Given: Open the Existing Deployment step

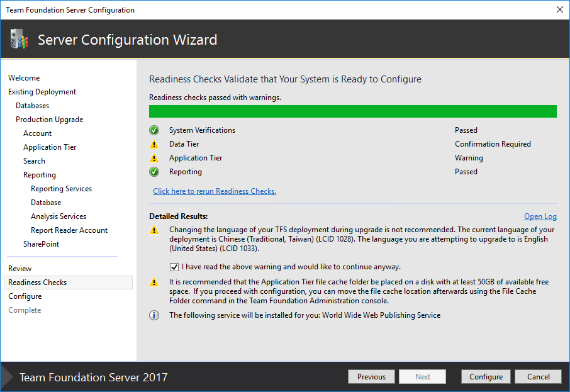Looking at the screenshot, I should (42, 92).
